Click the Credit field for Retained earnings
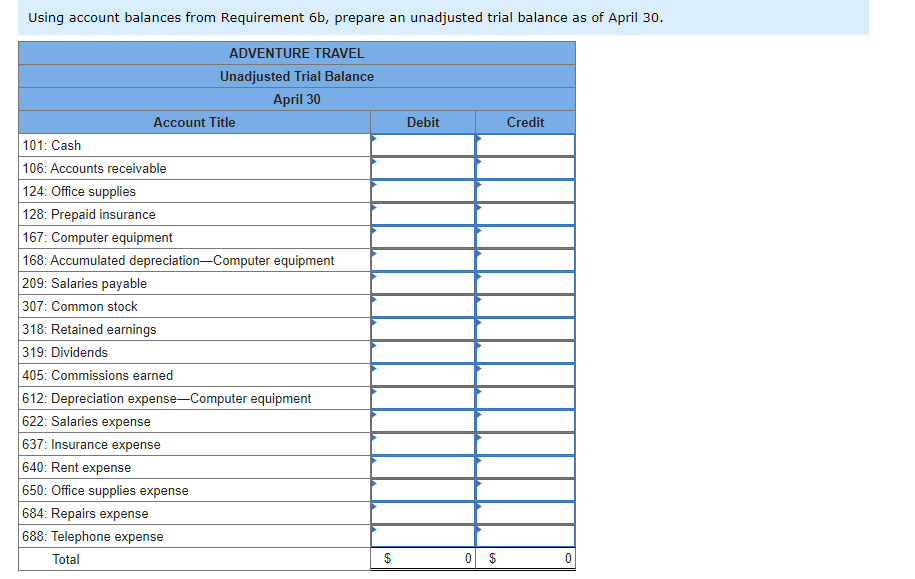915x579 pixels. (x=525, y=329)
